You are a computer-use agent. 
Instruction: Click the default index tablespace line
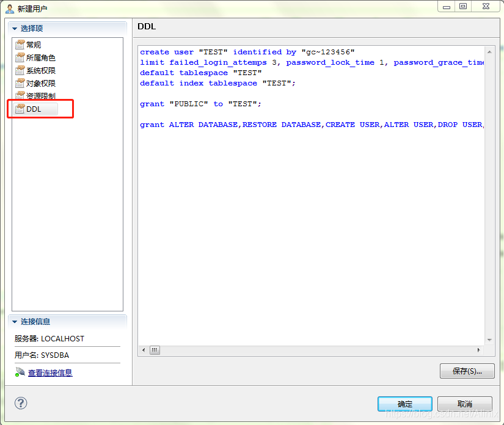click(217, 83)
